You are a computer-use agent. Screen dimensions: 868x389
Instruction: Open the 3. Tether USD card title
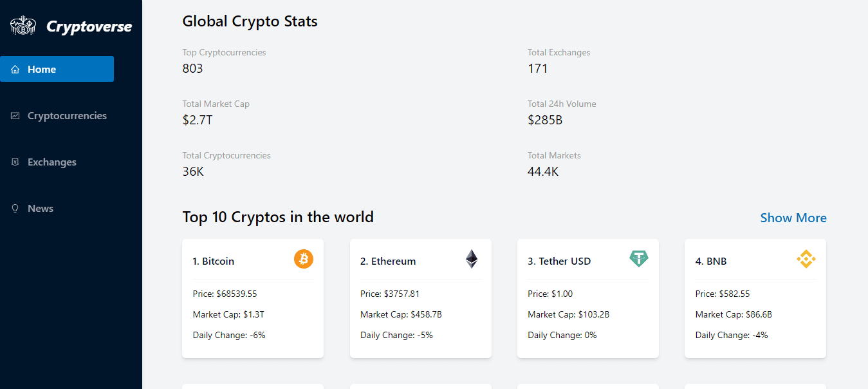559,261
